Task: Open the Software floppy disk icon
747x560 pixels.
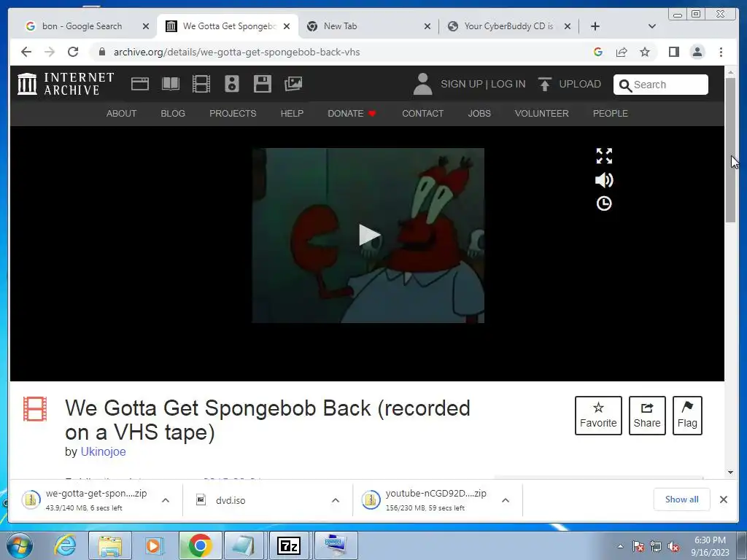Action: (x=263, y=84)
